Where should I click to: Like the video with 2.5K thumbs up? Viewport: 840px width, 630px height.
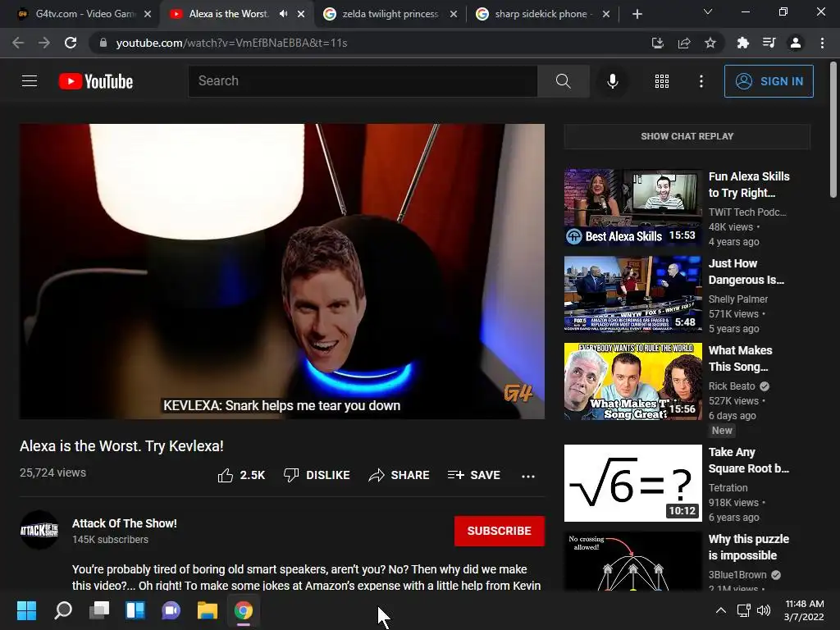pyautogui.click(x=241, y=475)
